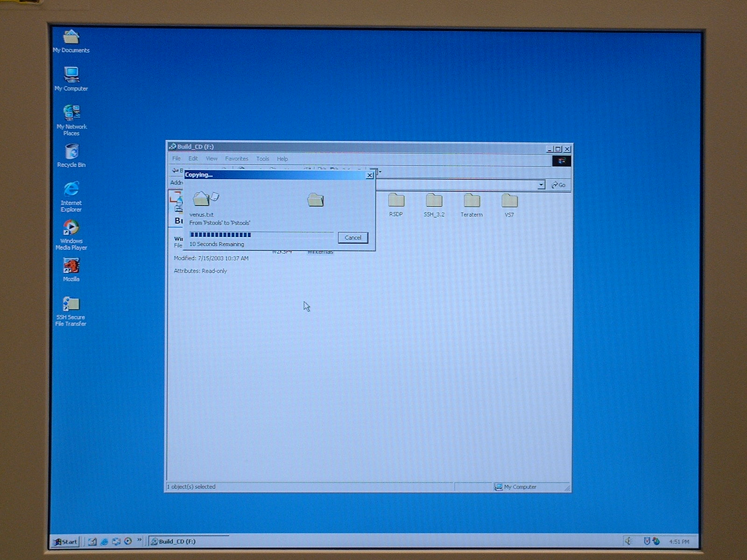Open the Tools menu

(262, 159)
